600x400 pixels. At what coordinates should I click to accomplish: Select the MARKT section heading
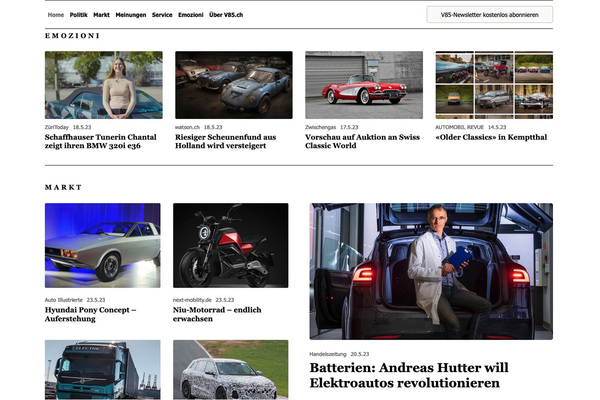click(64, 187)
